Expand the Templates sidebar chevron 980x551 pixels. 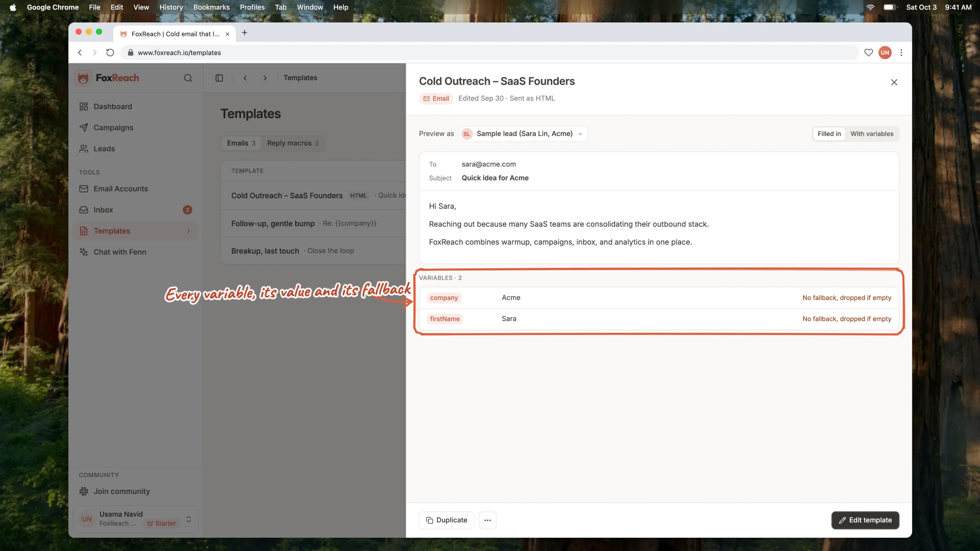pos(188,231)
